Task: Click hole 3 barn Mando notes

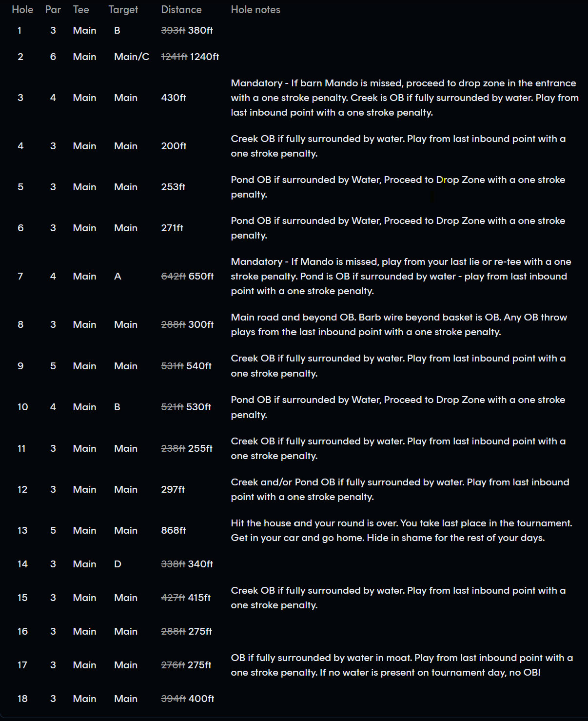Action: [x=405, y=98]
